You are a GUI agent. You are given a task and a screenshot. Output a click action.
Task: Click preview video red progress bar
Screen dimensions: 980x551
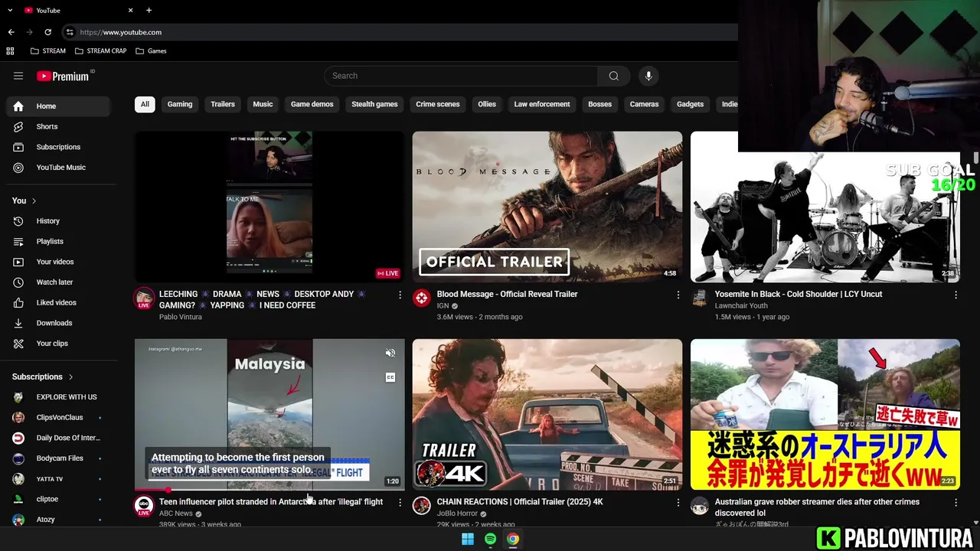tap(151, 490)
